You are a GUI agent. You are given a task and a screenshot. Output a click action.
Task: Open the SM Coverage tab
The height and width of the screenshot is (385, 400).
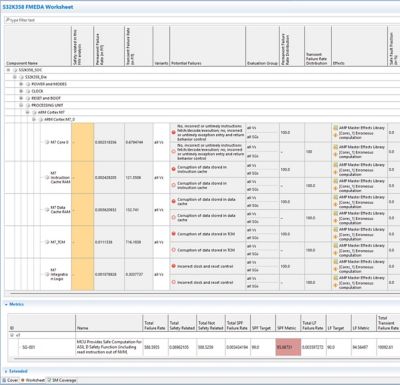click(x=62, y=380)
